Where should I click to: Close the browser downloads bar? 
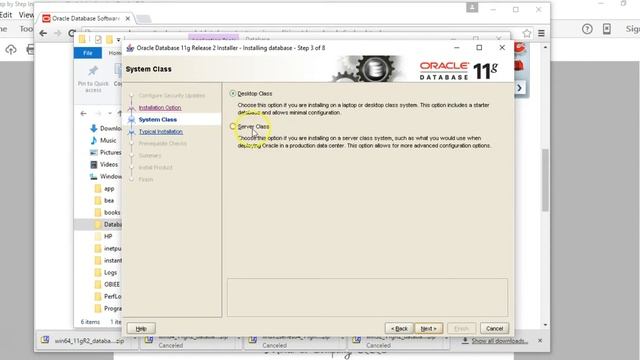click(x=540, y=340)
